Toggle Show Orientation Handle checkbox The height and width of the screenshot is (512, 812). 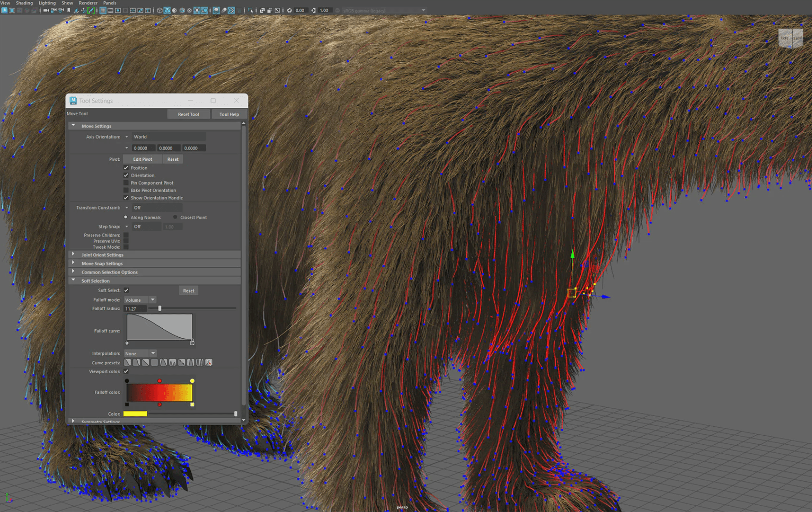(x=126, y=198)
